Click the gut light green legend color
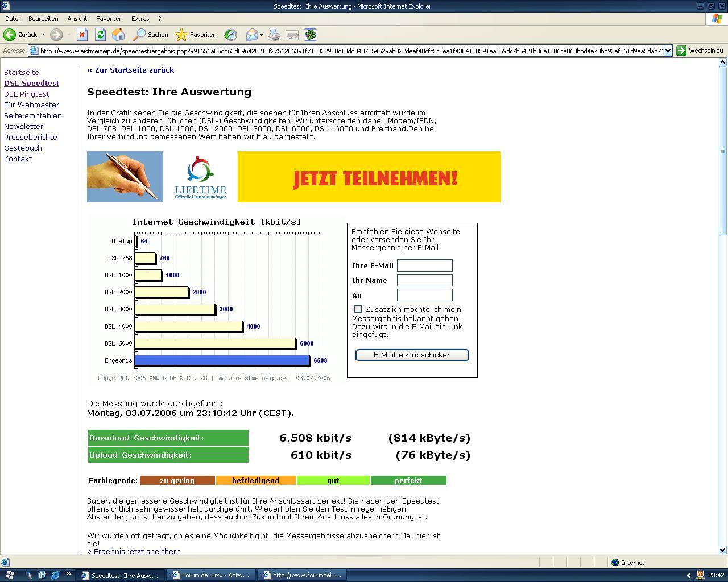The width and height of the screenshot is (728, 582). 333,481
